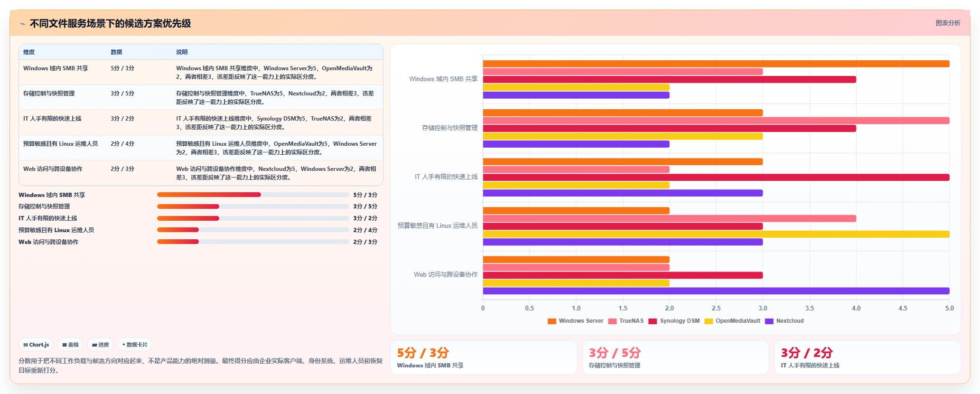Viewport: 980px width, 394px height.
Task: Click the 维度 column header
Action: point(29,52)
